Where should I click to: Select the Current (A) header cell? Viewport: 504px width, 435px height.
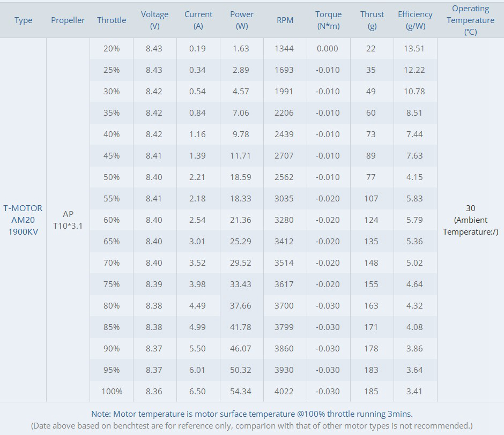click(198, 20)
